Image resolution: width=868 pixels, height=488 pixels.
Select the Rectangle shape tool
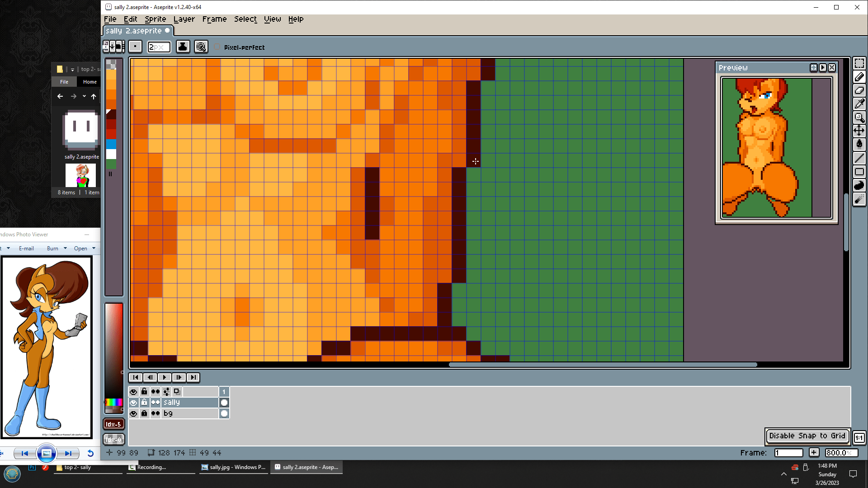[x=859, y=172]
